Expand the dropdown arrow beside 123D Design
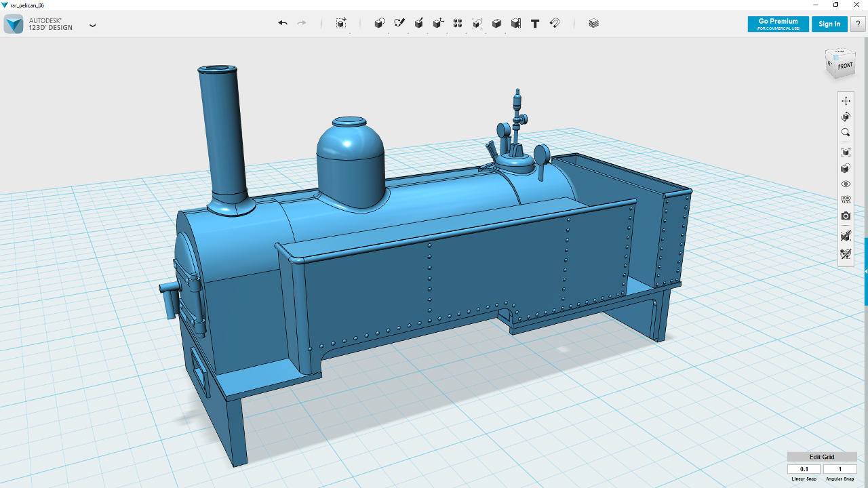This screenshot has height=488, width=868. (93, 26)
